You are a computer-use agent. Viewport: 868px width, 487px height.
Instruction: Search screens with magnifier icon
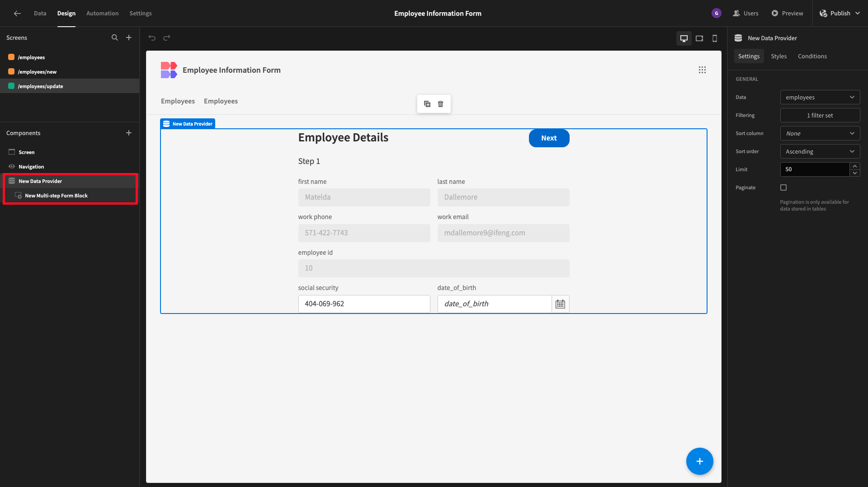(115, 37)
